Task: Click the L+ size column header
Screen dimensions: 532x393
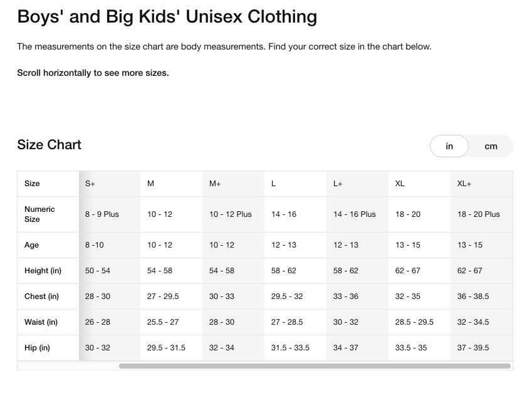Action: click(x=338, y=184)
